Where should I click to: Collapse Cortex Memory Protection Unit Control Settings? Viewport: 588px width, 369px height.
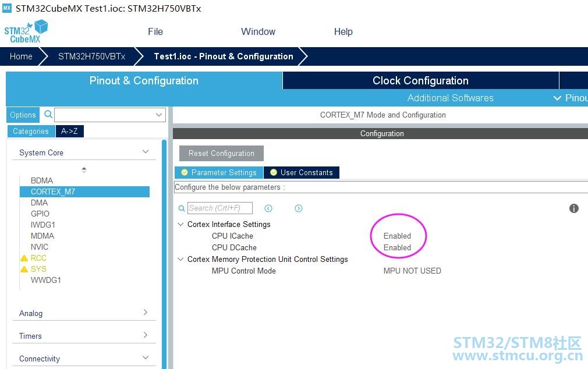coord(180,259)
